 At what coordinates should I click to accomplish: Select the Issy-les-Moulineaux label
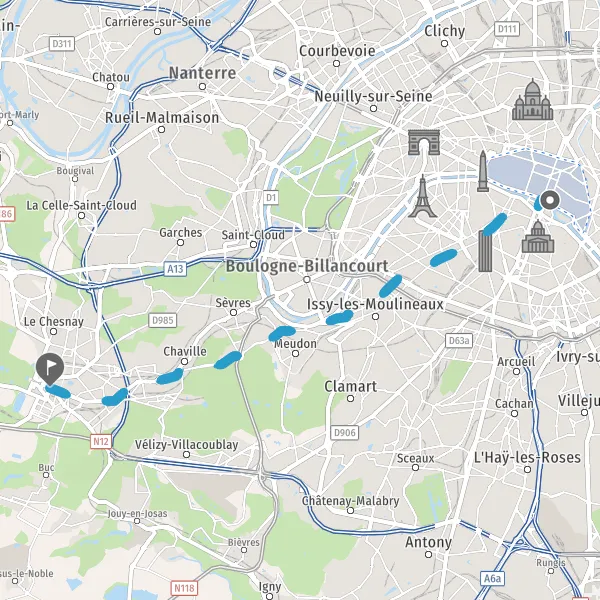coord(375,304)
